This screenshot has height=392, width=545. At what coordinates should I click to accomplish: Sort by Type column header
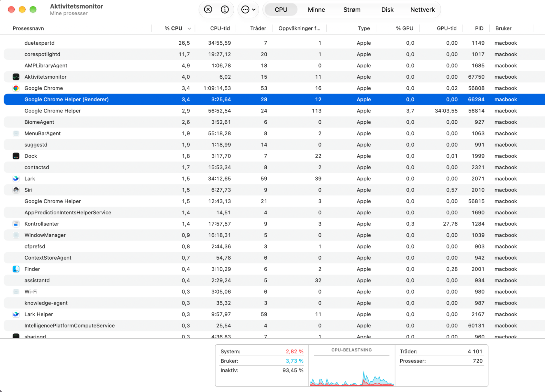point(364,28)
